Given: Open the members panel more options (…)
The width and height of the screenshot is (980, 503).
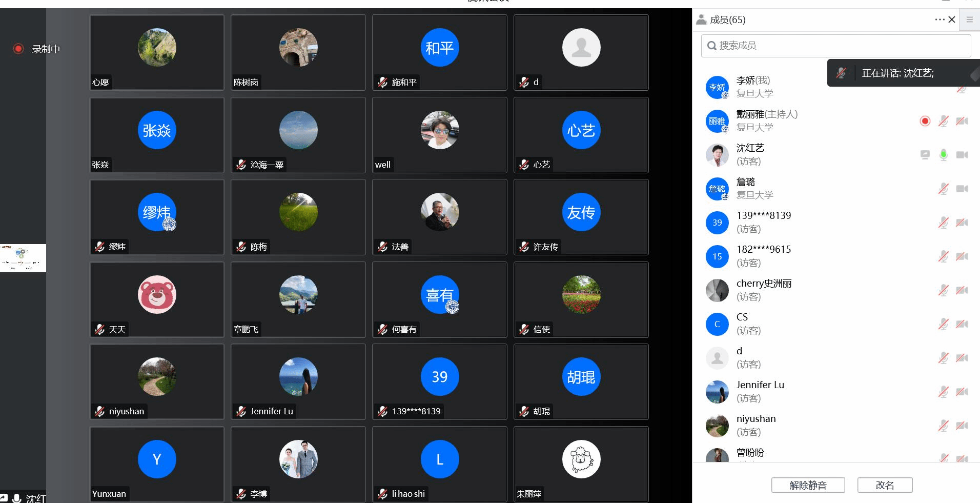Looking at the screenshot, I should point(939,19).
